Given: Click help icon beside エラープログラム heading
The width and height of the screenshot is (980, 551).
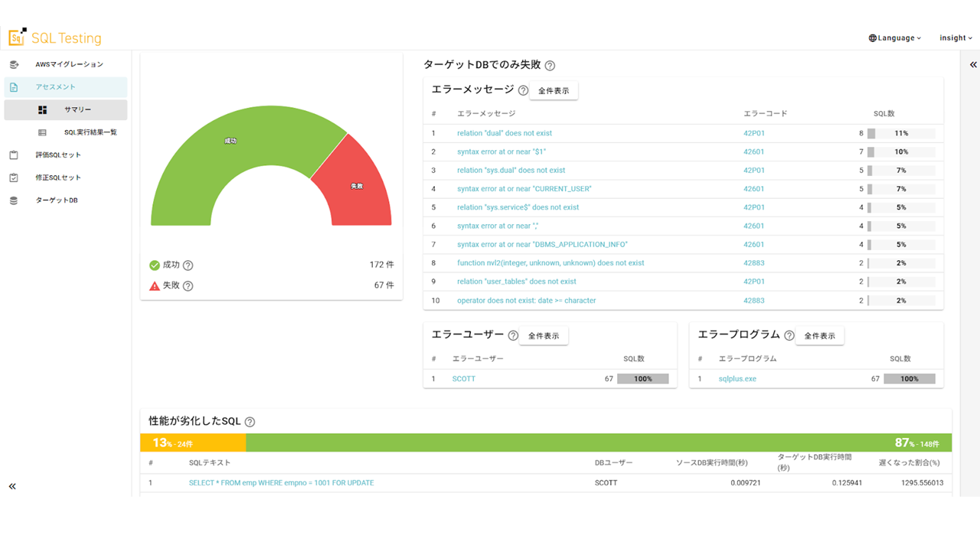Looking at the screenshot, I should coord(789,335).
